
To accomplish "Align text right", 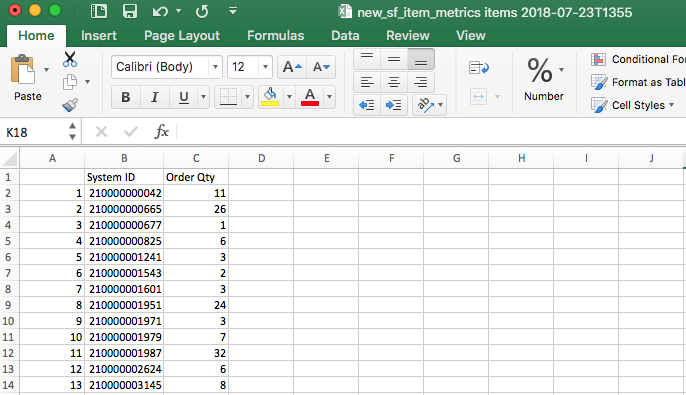I will pos(421,82).
